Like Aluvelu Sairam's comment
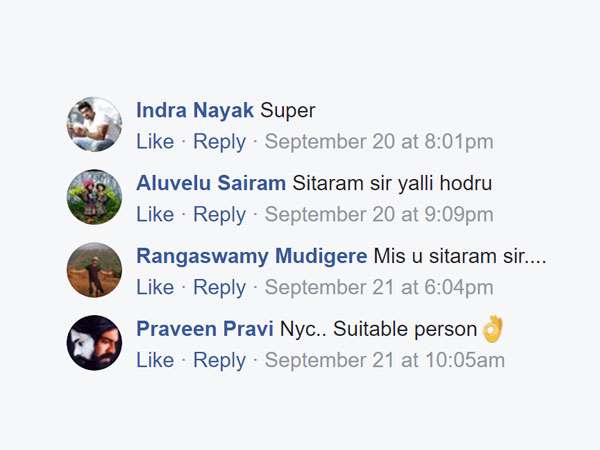This screenshot has width=600, height=450. [155, 214]
